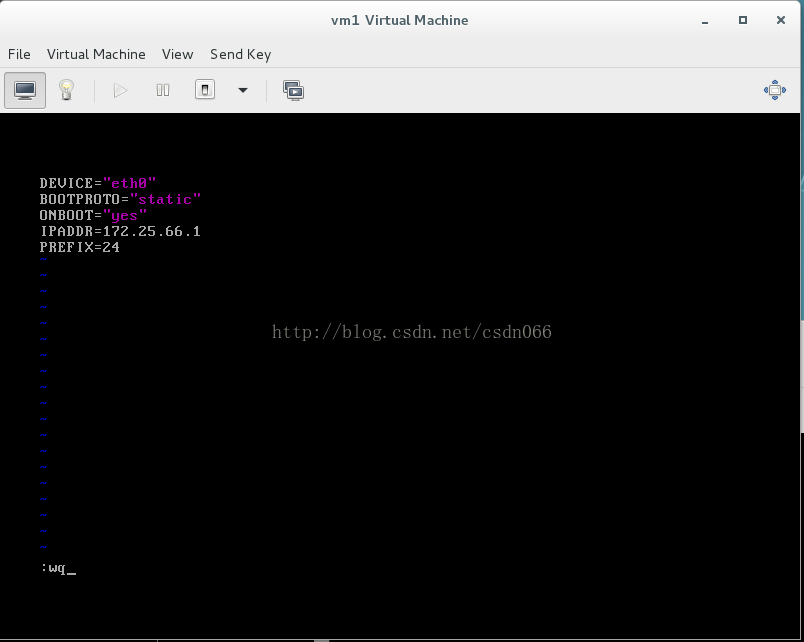Open the View menu
Image resolution: width=804 pixels, height=642 pixels.
tap(177, 54)
